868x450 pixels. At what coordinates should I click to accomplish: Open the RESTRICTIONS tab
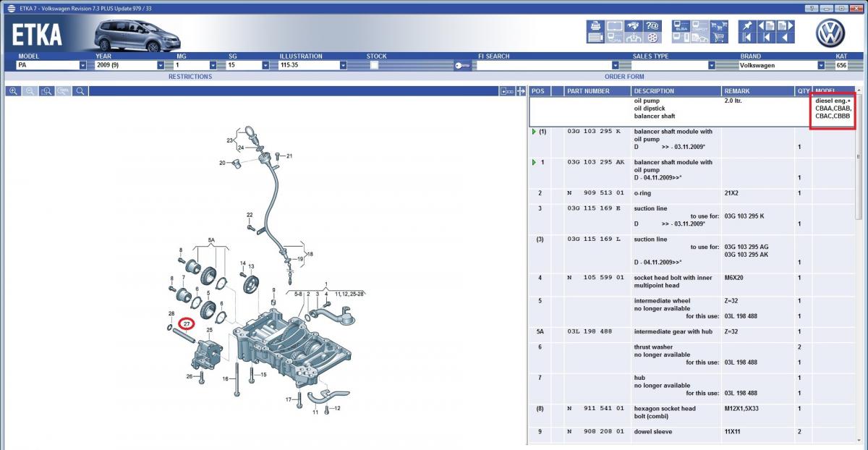190,76
